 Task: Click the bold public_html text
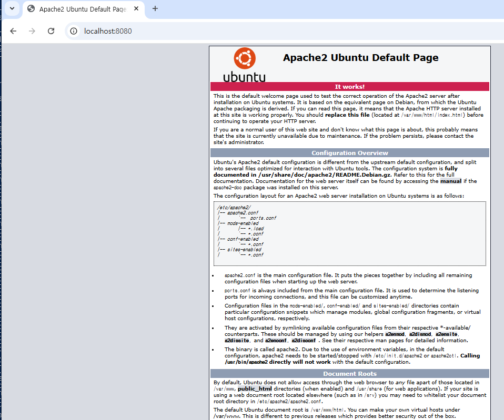(255, 388)
